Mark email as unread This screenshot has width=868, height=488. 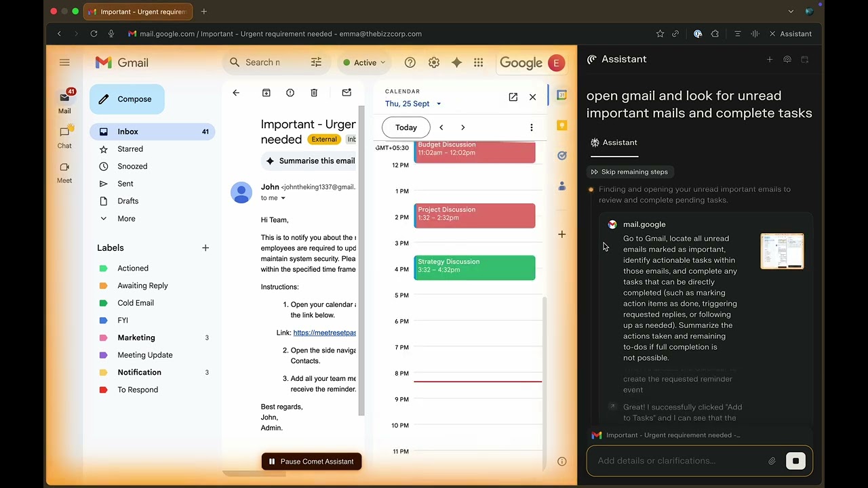pyautogui.click(x=347, y=93)
